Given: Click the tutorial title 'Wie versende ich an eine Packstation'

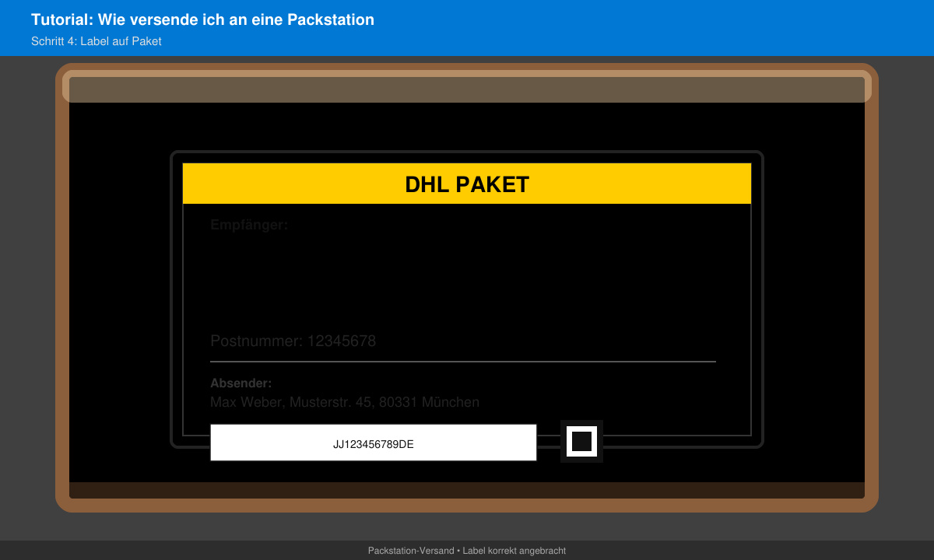Looking at the screenshot, I should pos(202,19).
